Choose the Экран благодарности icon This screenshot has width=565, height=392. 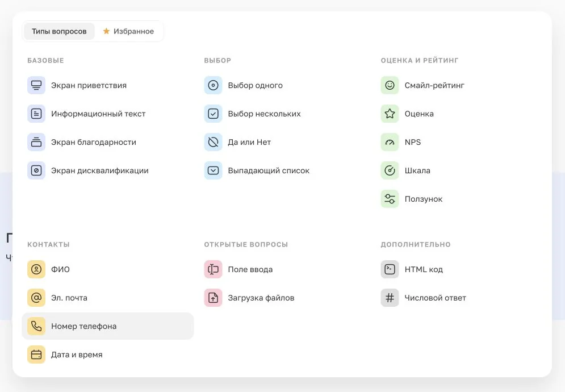(x=36, y=142)
